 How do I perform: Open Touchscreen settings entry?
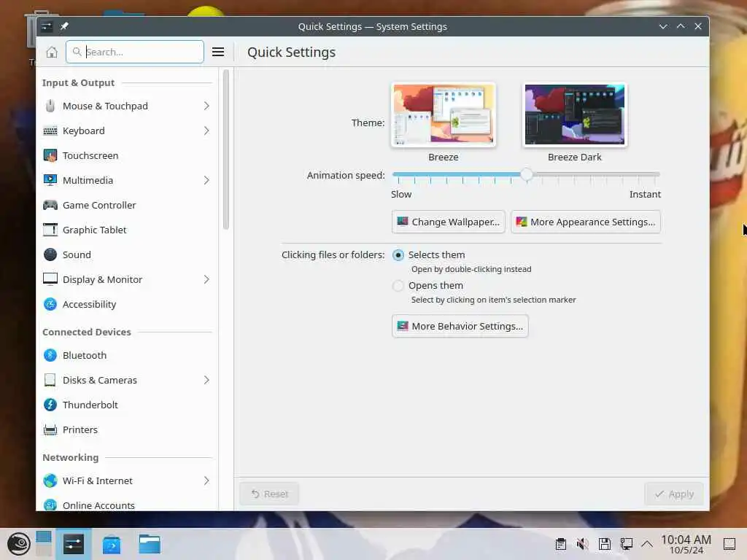pos(127,155)
